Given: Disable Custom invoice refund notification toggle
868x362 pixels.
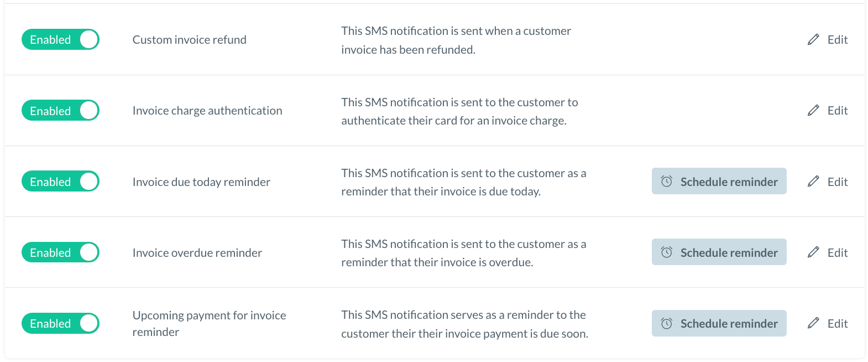Looking at the screenshot, I should point(60,40).
